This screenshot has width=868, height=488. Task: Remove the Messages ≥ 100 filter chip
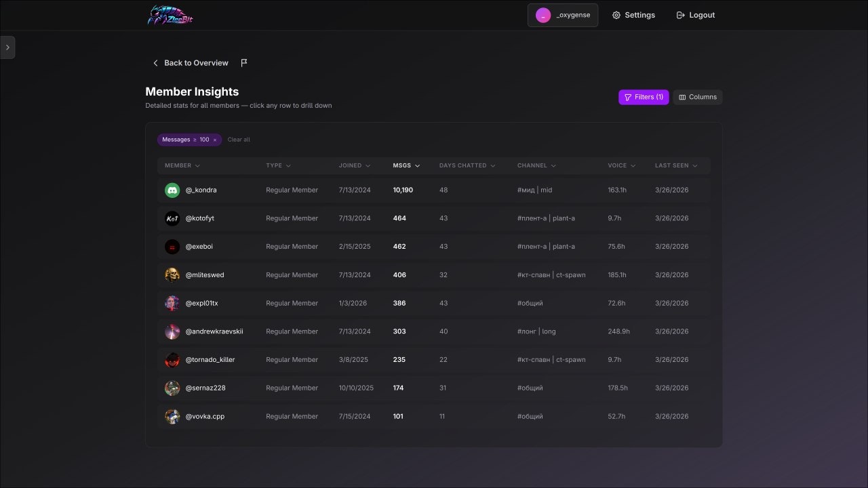(x=215, y=140)
